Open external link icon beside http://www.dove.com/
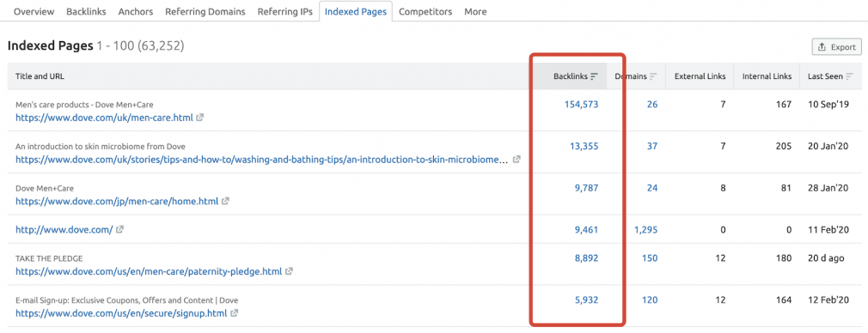 (x=119, y=229)
